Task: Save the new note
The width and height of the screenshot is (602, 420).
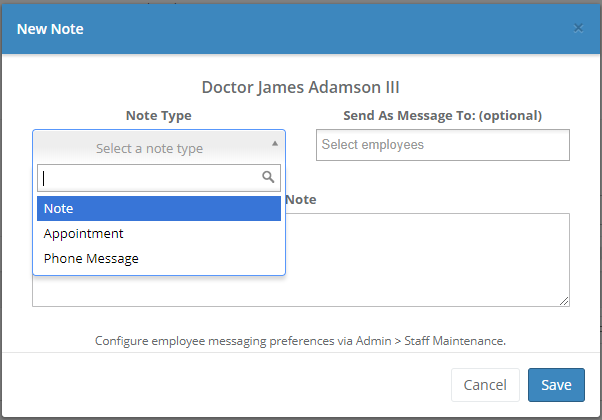Action: (556, 385)
